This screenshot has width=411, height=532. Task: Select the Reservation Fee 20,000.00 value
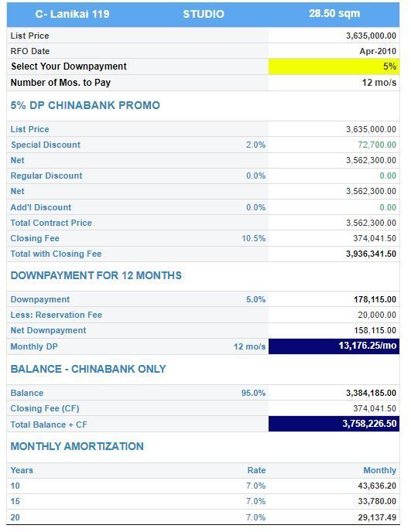coord(377,315)
